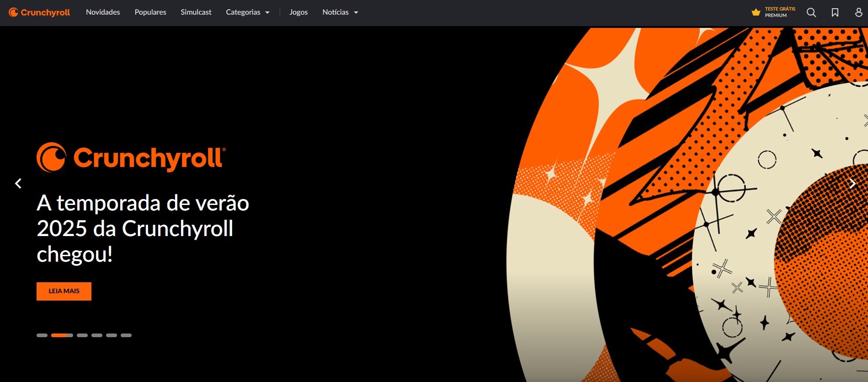
Task: Select the active second carousel indicator
Action: tap(62, 335)
